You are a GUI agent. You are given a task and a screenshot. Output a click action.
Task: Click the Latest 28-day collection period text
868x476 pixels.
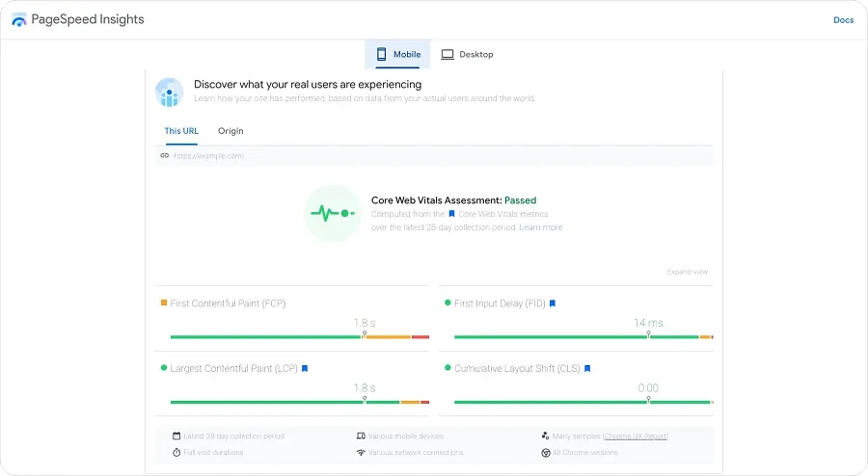point(233,436)
